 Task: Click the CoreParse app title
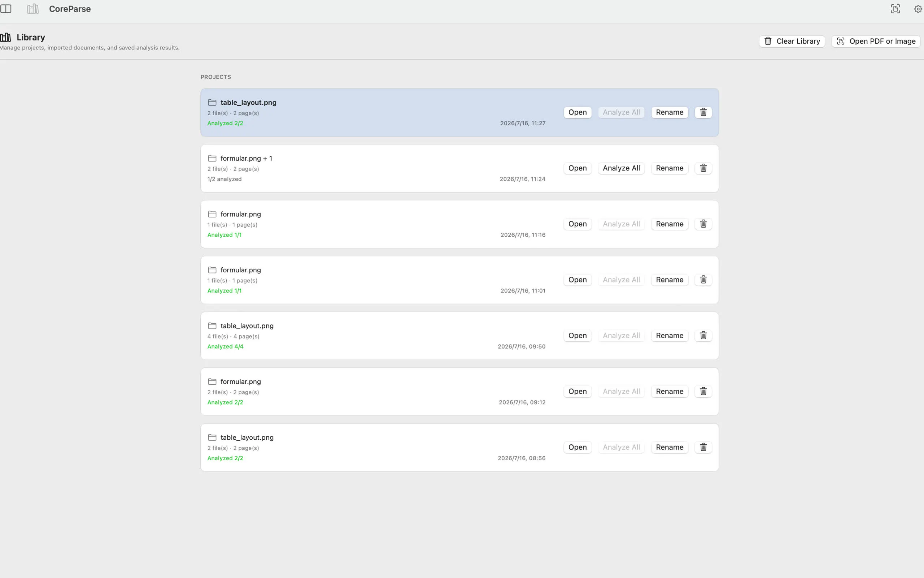coord(70,9)
